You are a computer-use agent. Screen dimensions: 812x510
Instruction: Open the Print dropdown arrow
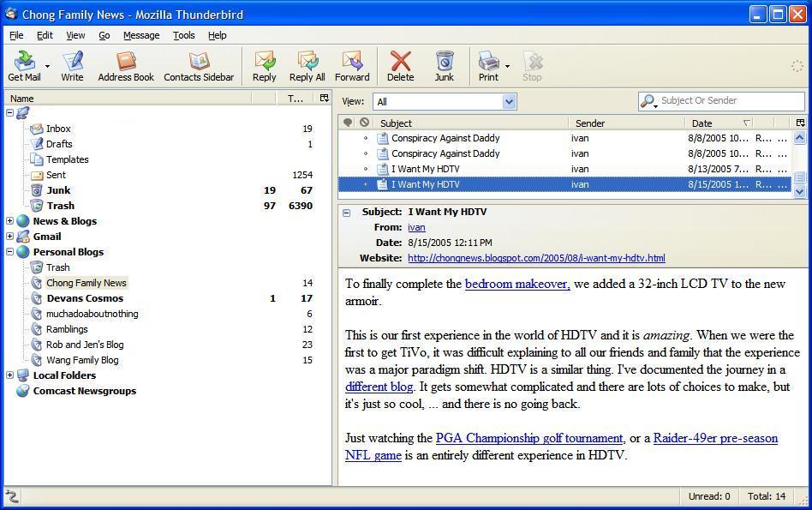click(x=507, y=66)
